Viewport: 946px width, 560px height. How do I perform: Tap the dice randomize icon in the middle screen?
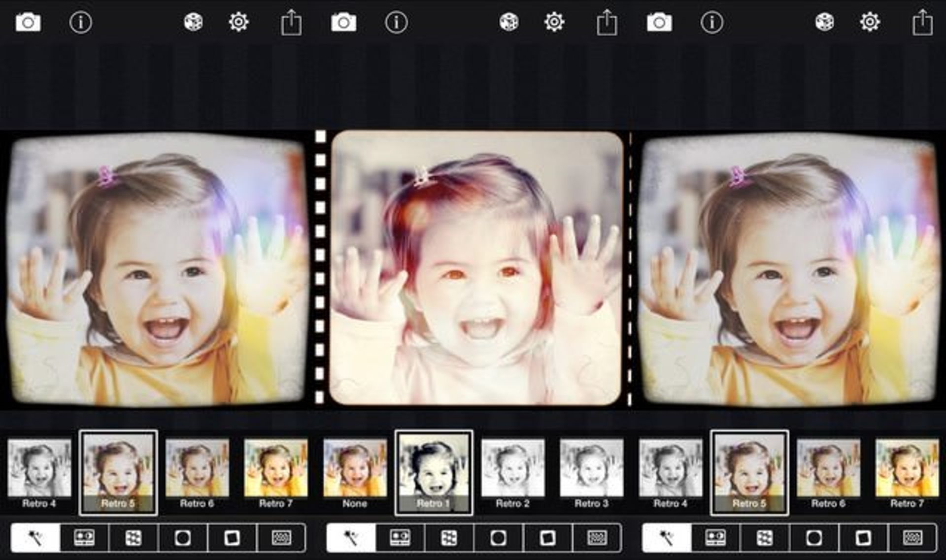(x=509, y=23)
